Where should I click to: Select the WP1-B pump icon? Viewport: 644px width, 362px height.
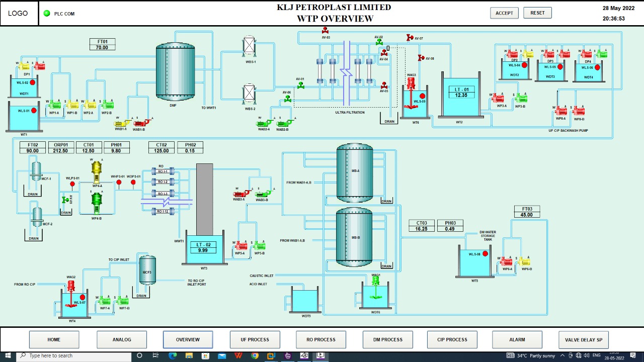(72, 105)
